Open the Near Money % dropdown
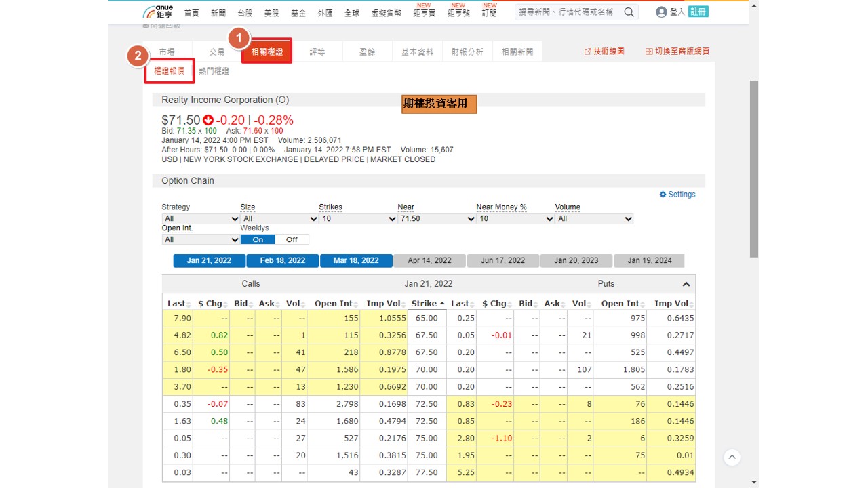The width and height of the screenshot is (868, 488). click(x=515, y=219)
